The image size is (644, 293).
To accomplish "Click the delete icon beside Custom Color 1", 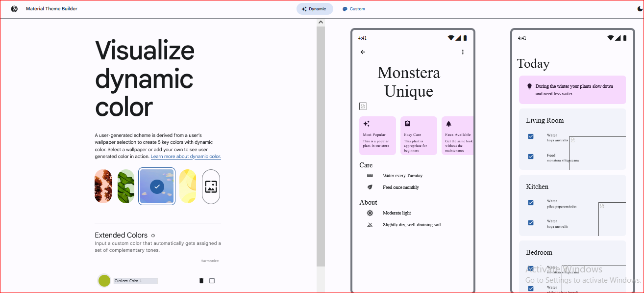I will [201, 280].
